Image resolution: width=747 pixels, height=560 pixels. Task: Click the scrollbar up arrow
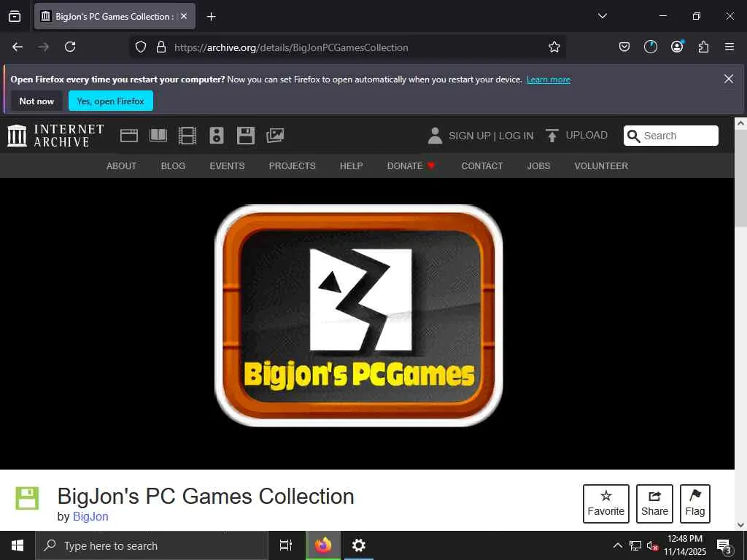(x=740, y=122)
